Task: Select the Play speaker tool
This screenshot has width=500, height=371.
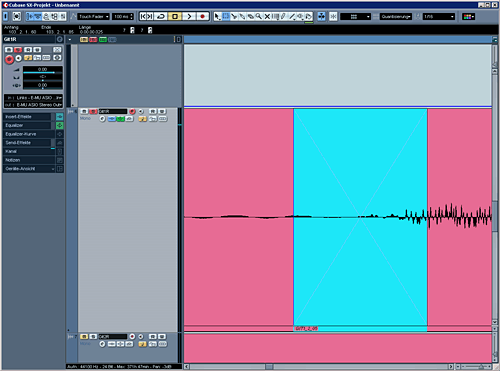Action: point(300,16)
